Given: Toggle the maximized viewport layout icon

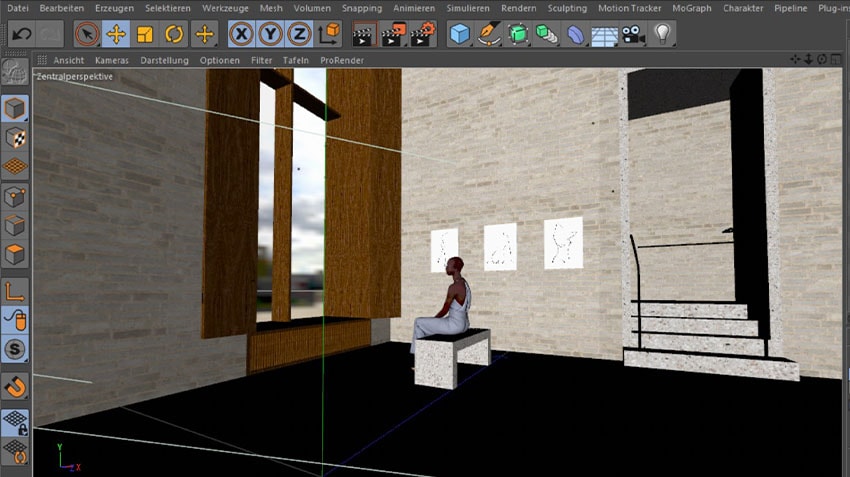Looking at the screenshot, I should (836, 59).
